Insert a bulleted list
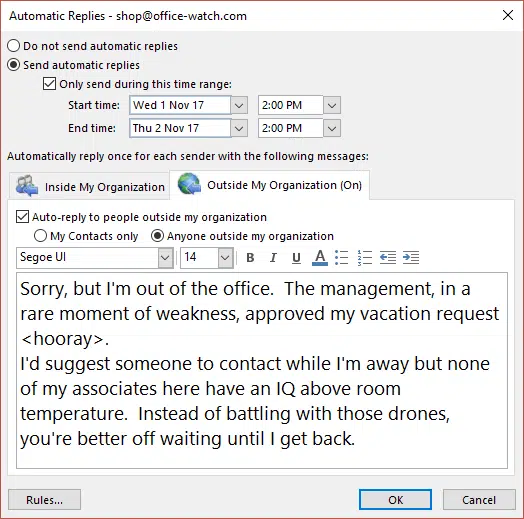 342,258
